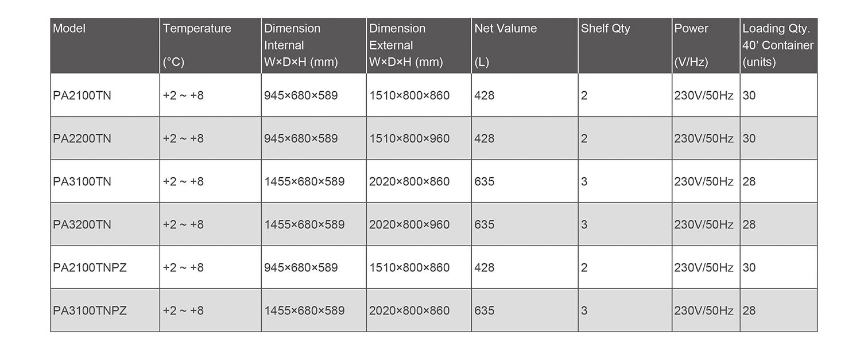The width and height of the screenshot is (868, 350).
Task: Click external dimension 1510×800×960 for PA2200TN
Action: [409, 139]
